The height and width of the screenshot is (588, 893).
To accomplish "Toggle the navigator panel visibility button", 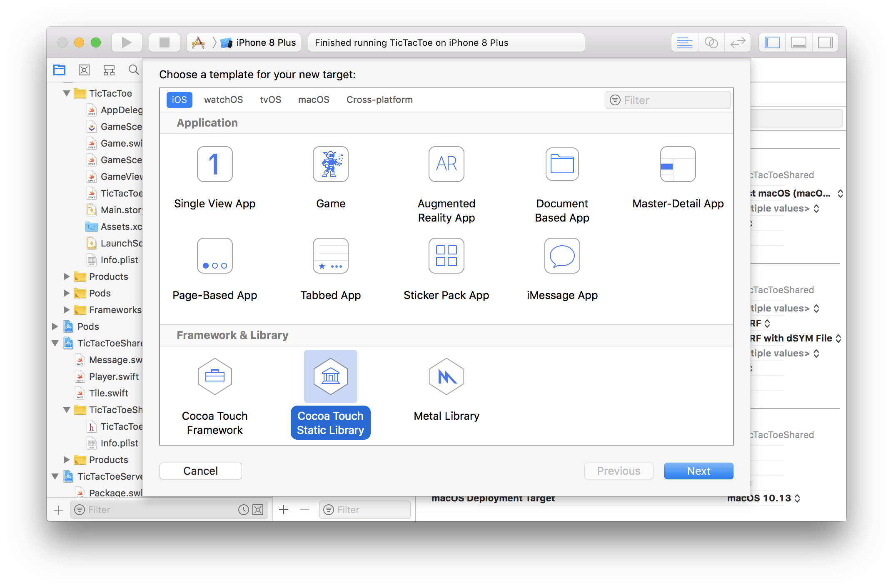I will (772, 42).
